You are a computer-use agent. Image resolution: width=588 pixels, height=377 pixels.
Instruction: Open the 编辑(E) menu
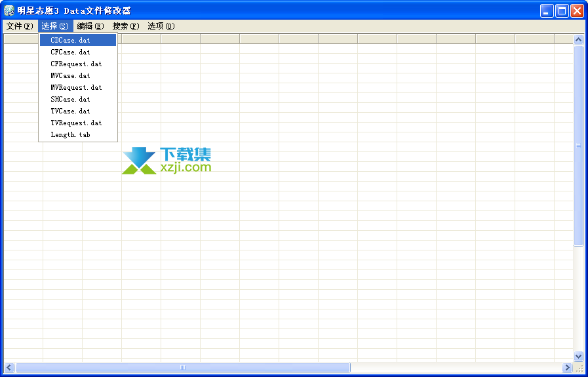pyautogui.click(x=90, y=26)
